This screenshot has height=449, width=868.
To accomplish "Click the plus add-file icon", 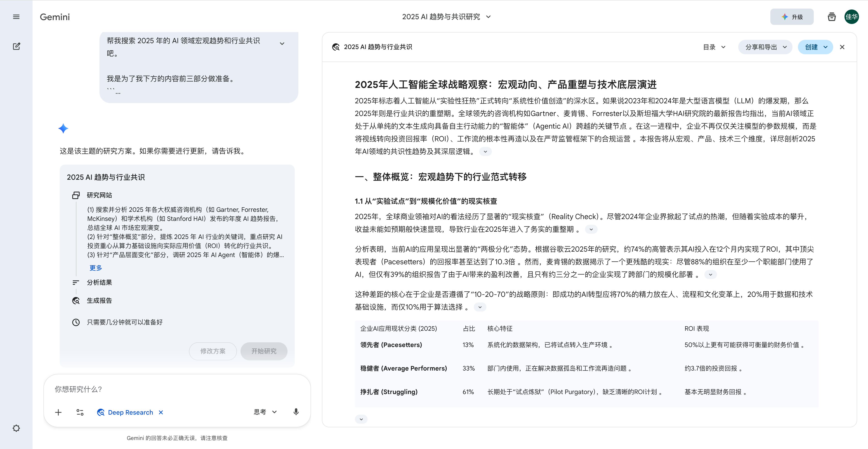I will tap(58, 412).
